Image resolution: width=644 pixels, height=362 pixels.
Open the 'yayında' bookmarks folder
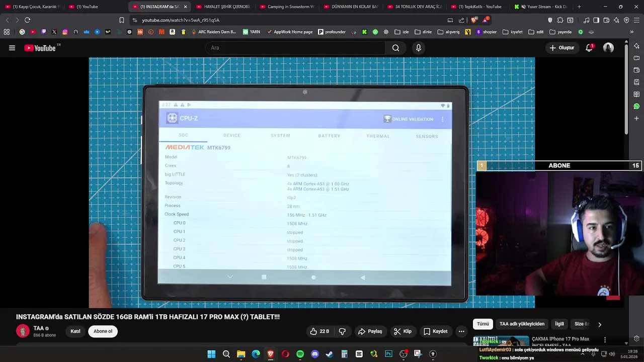(561, 32)
